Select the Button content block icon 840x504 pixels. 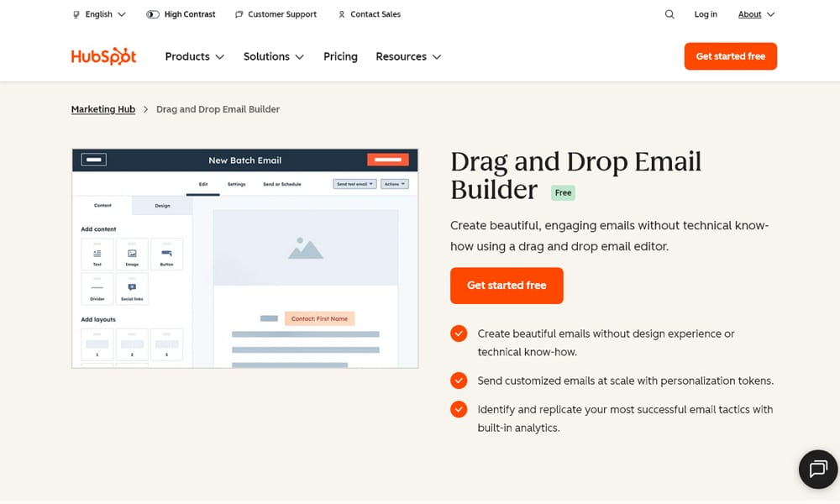tap(166, 254)
